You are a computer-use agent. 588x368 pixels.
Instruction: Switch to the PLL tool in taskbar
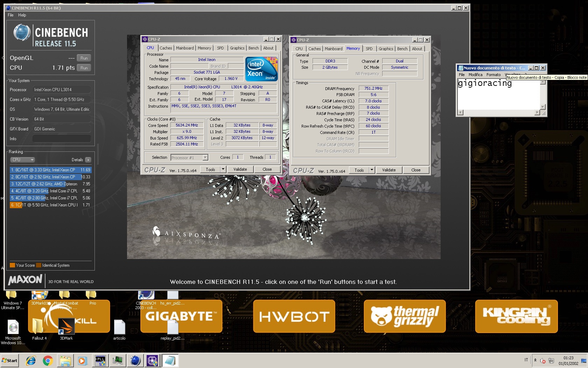(100, 361)
